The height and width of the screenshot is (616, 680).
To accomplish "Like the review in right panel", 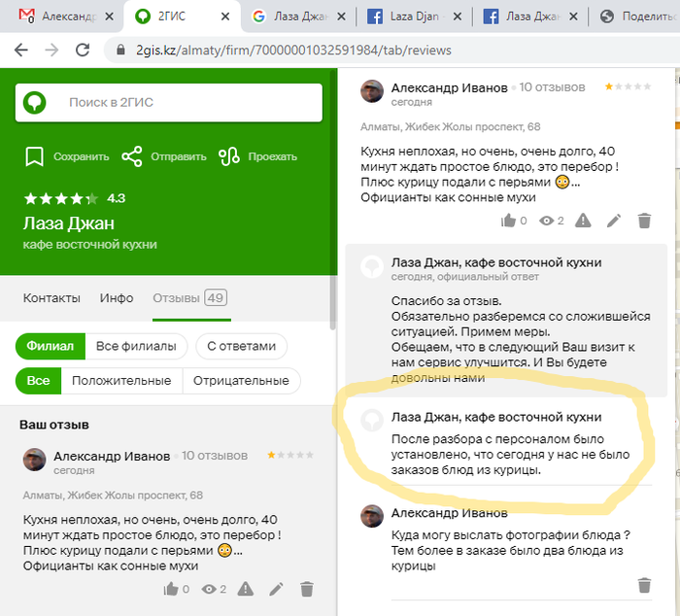I will click(x=508, y=221).
